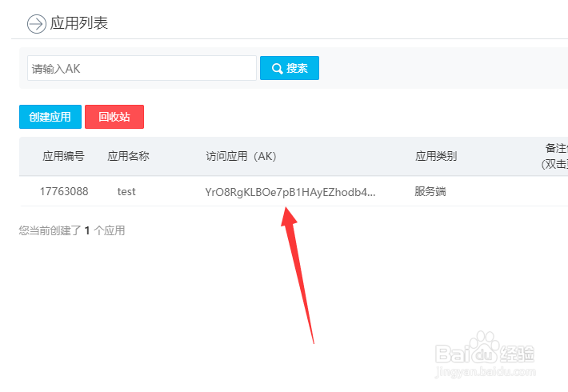Select the 应用名称 column header
The image size is (568, 392).
point(128,156)
